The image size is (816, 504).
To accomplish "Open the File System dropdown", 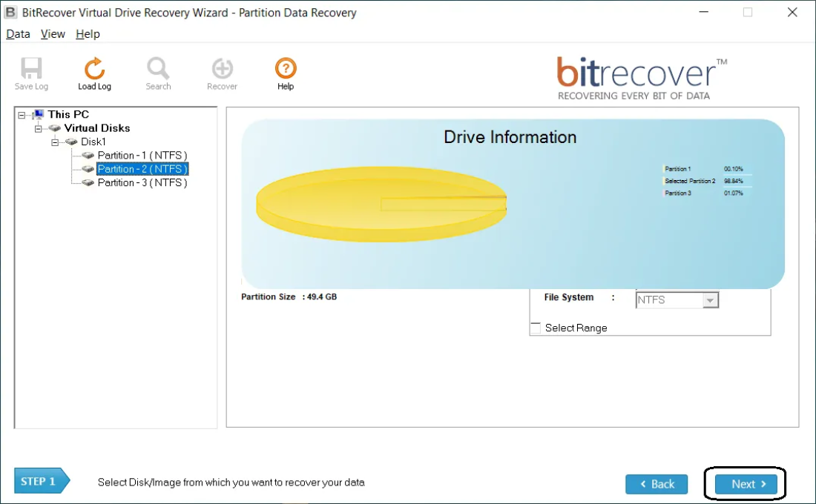I will click(711, 299).
